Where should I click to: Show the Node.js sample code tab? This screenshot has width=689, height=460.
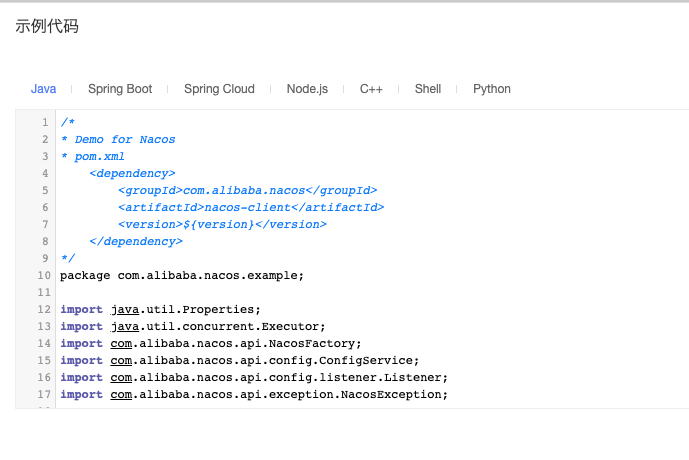click(307, 89)
